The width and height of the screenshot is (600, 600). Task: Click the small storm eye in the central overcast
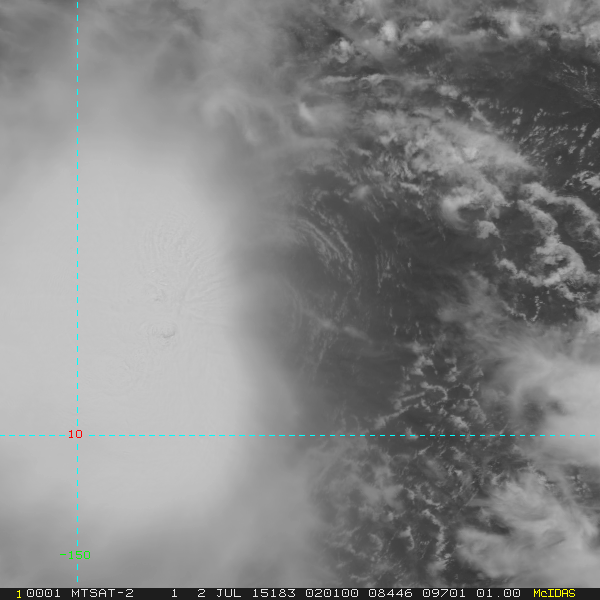click(167, 331)
